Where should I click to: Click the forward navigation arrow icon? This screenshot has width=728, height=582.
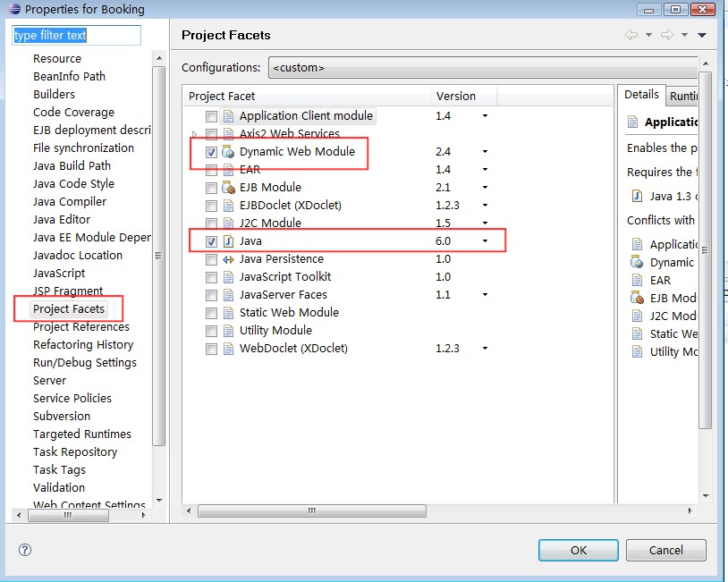coord(667,35)
